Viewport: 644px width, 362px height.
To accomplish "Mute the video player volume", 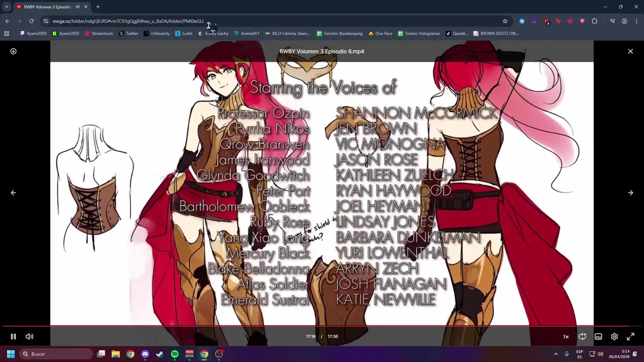I will [30, 336].
